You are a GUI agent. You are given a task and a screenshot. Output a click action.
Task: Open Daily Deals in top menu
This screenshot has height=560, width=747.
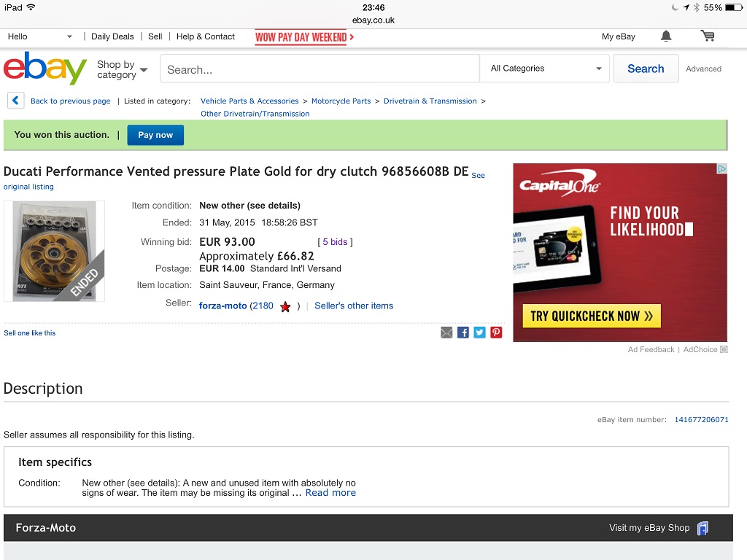112,36
